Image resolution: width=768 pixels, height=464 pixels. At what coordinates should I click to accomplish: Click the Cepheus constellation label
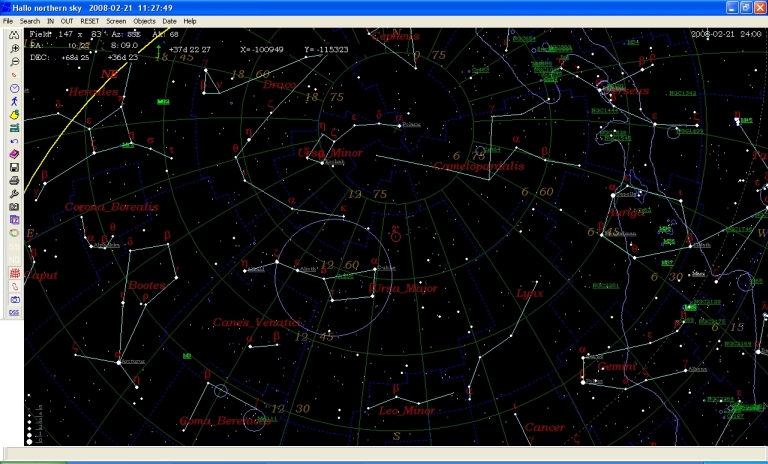click(396, 36)
